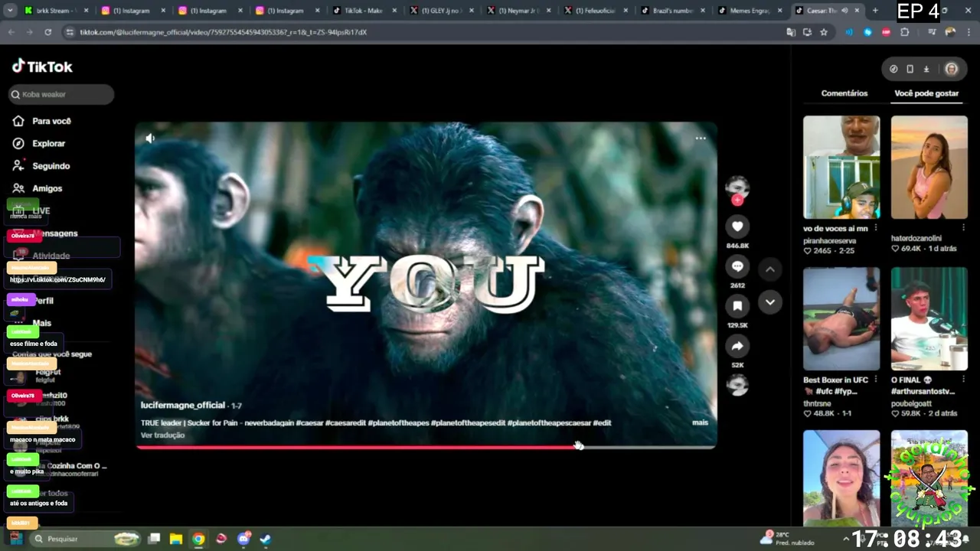Click the #caesaredit hashtag

click(344, 422)
